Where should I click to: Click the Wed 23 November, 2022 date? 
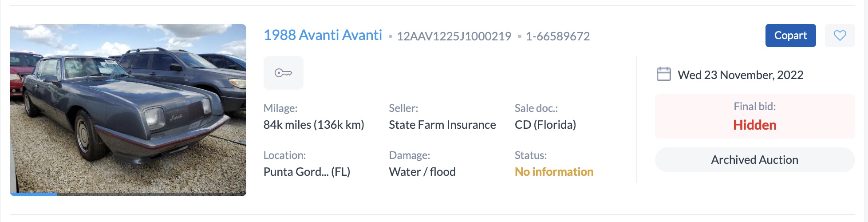(740, 75)
